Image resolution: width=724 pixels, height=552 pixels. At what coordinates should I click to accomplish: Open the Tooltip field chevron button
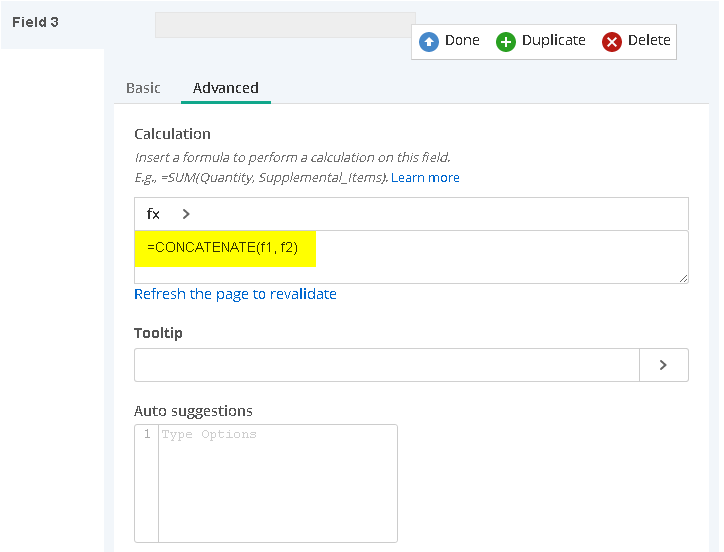[664, 365]
